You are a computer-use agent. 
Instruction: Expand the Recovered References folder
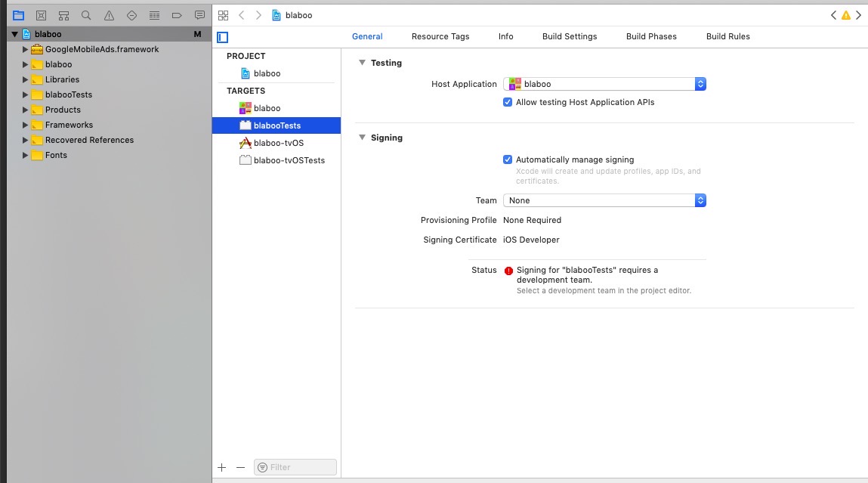(25, 140)
